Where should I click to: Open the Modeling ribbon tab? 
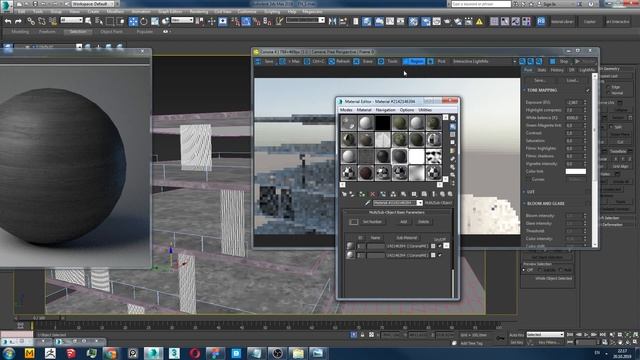(x=20, y=31)
